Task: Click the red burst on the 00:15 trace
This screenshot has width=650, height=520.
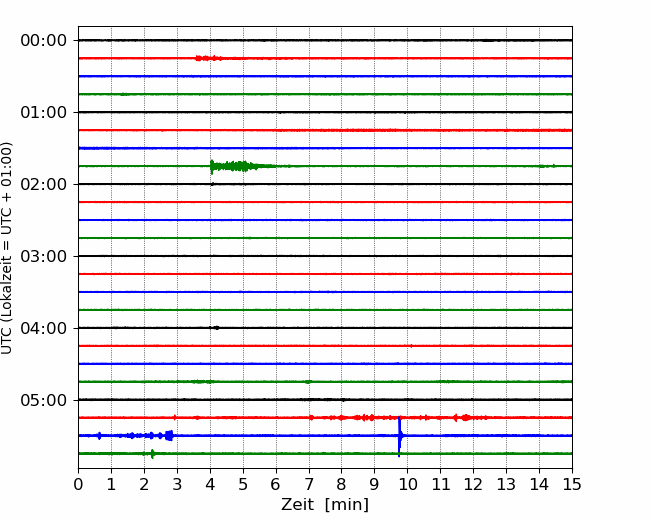Action: pyautogui.click(x=209, y=58)
